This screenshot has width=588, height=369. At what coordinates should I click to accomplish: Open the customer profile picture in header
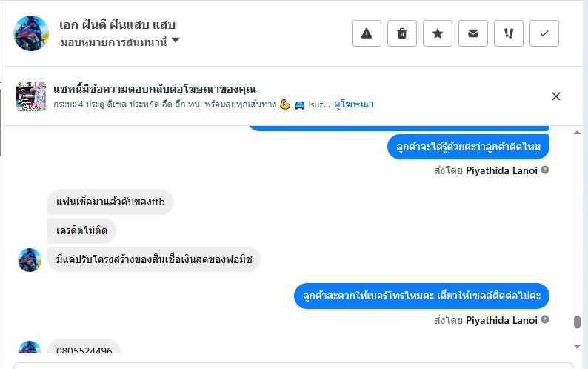point(31,33)
